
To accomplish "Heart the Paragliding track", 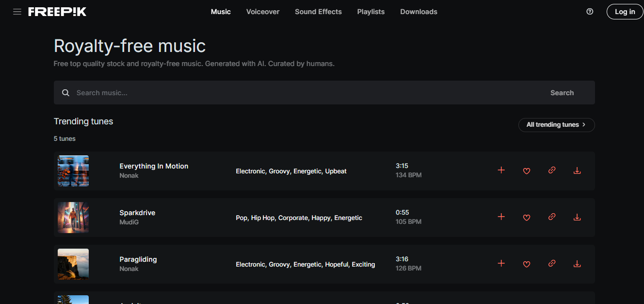I will tap(527, 264).
